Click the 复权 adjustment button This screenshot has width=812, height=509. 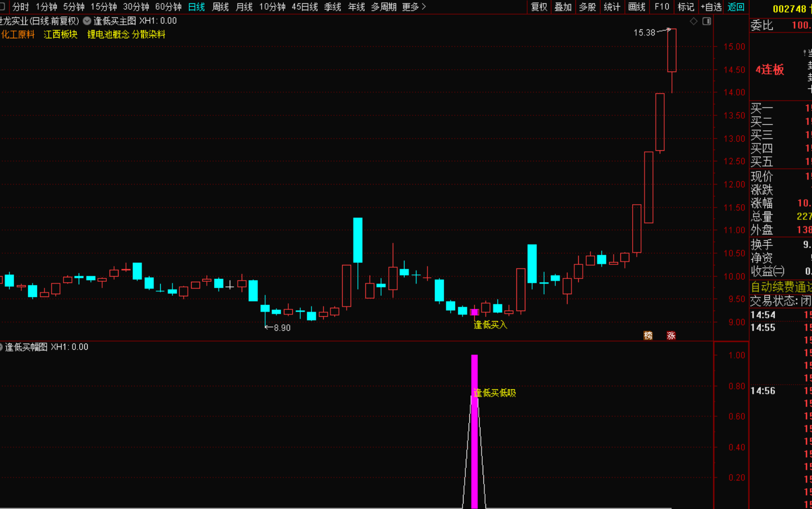(539, 7)
